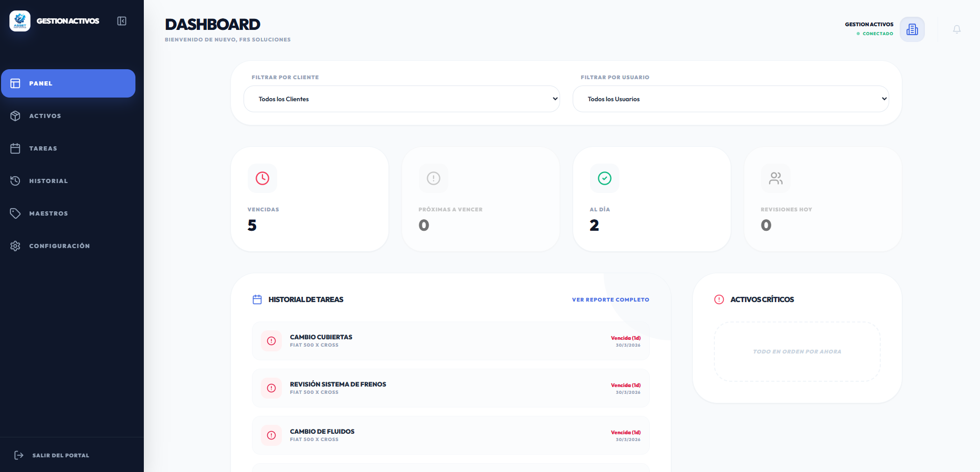Select the Revisión Sistema de Frenos task entry
980x472 pixels.
[x=450, y=388]
